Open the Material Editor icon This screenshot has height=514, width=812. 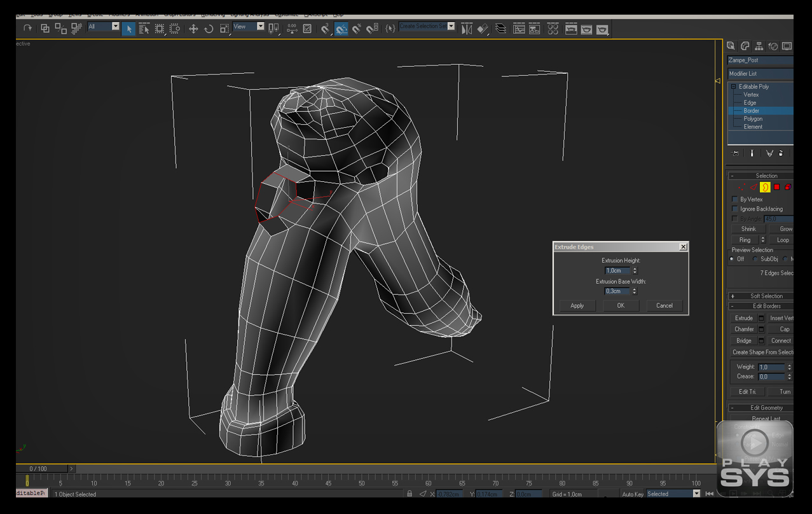click(553, 28)
